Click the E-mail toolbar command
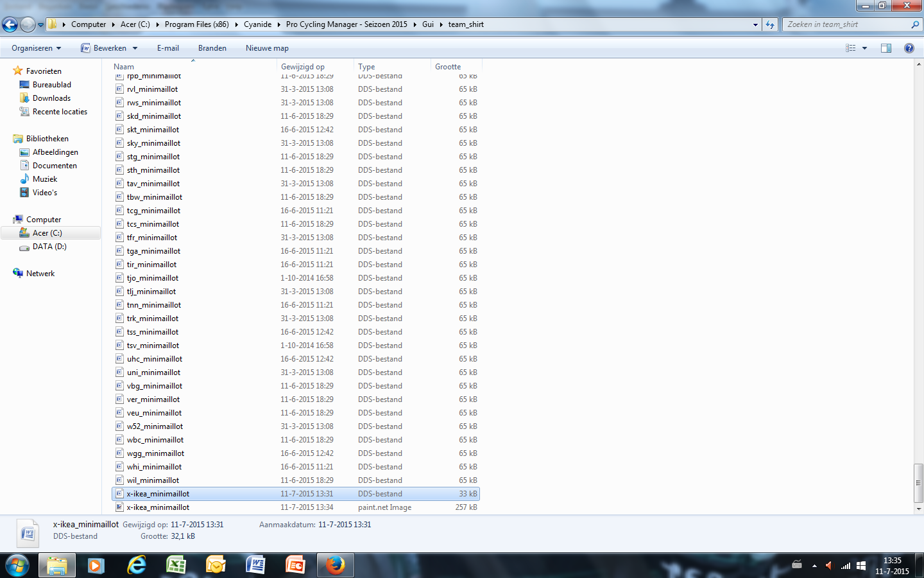The image size is (924, 578). click(167, 48)
